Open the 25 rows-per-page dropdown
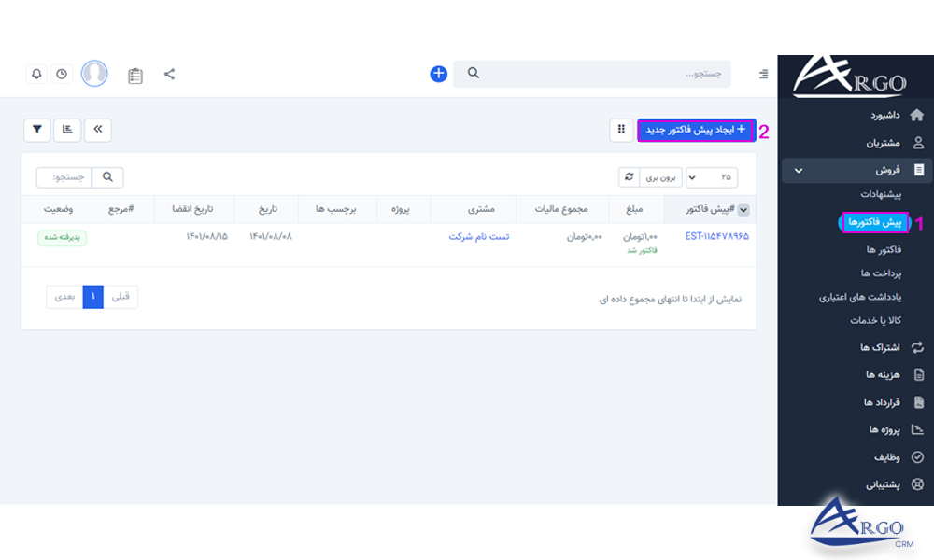934x560 pixels. tap(714, 176)
